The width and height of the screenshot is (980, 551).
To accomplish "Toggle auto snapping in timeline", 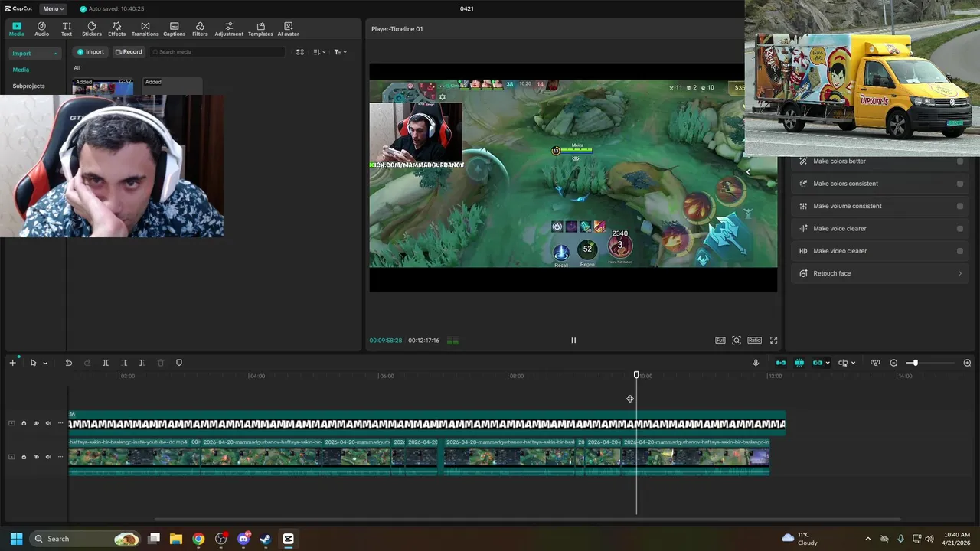I will pos(799,363).
